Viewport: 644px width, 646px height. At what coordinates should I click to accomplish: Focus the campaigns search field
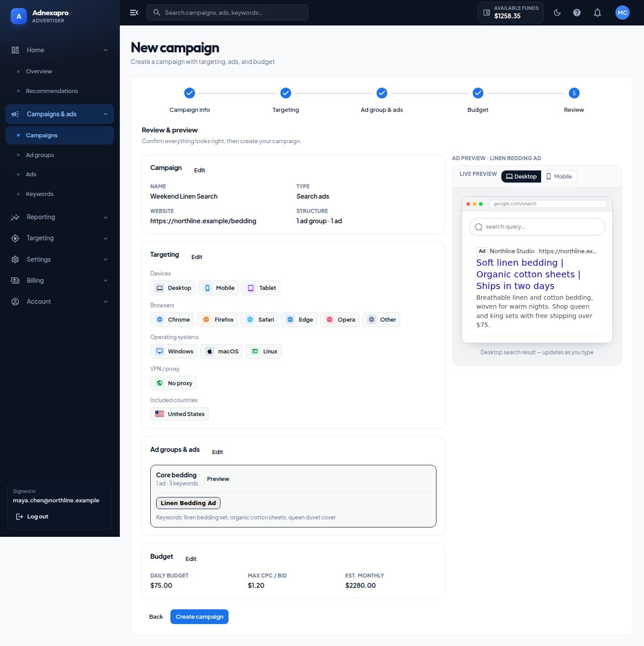pyautogui.click(x=228, y=13)
